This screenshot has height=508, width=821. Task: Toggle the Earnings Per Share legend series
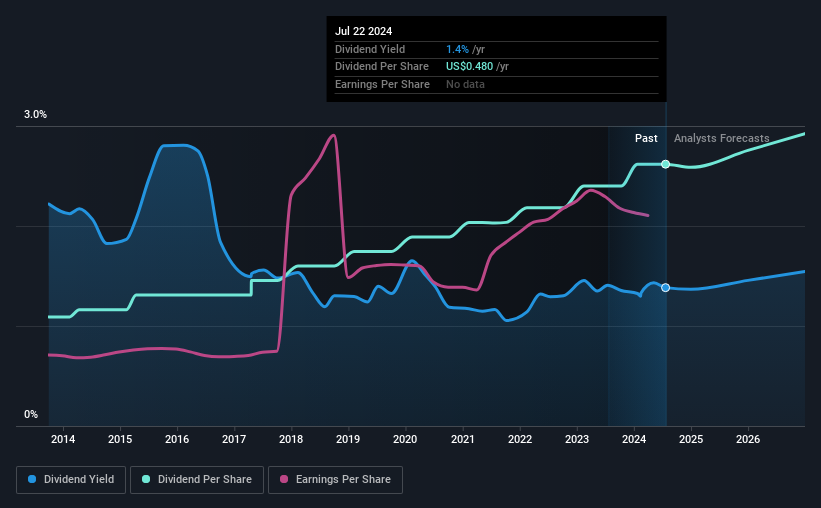coord(335,480)
